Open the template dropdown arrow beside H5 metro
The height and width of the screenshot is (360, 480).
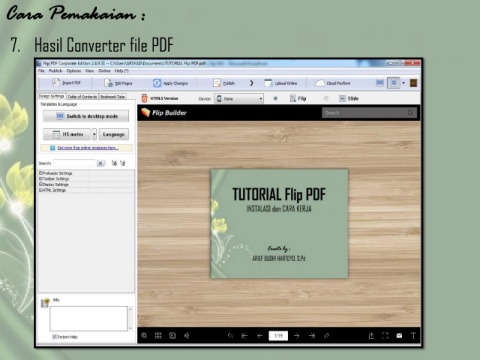pyautogui.click(x=94, y=134)
